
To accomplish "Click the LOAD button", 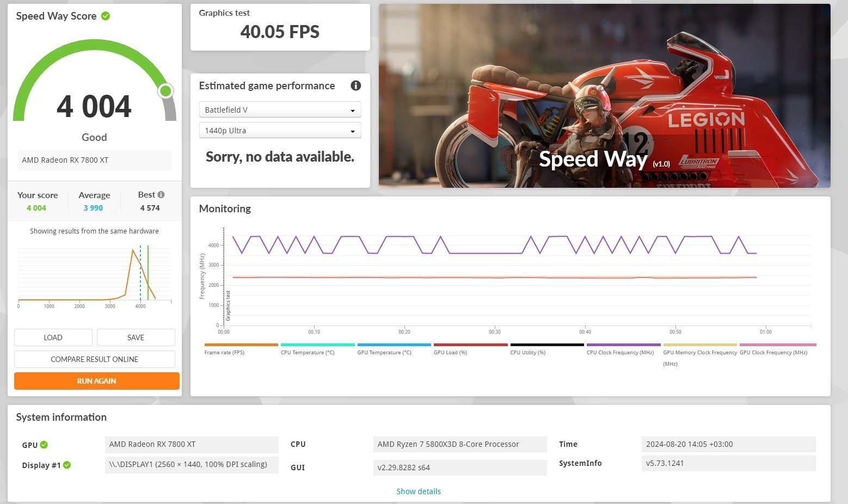I will 53,337.
